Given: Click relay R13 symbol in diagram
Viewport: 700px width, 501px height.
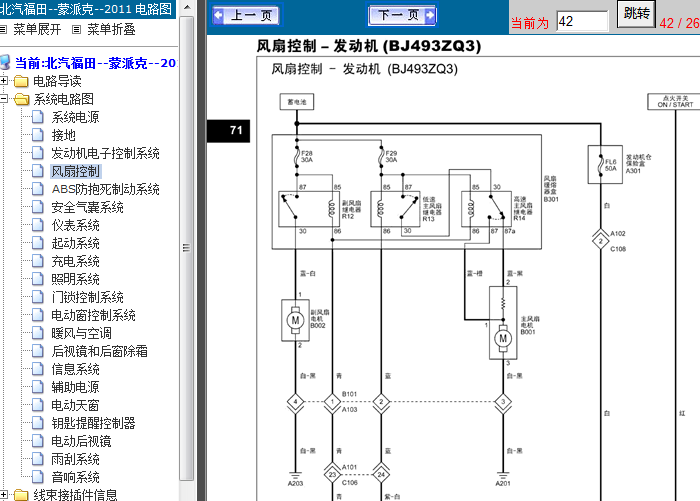Looking at the screenshot, I should point(395,209).
